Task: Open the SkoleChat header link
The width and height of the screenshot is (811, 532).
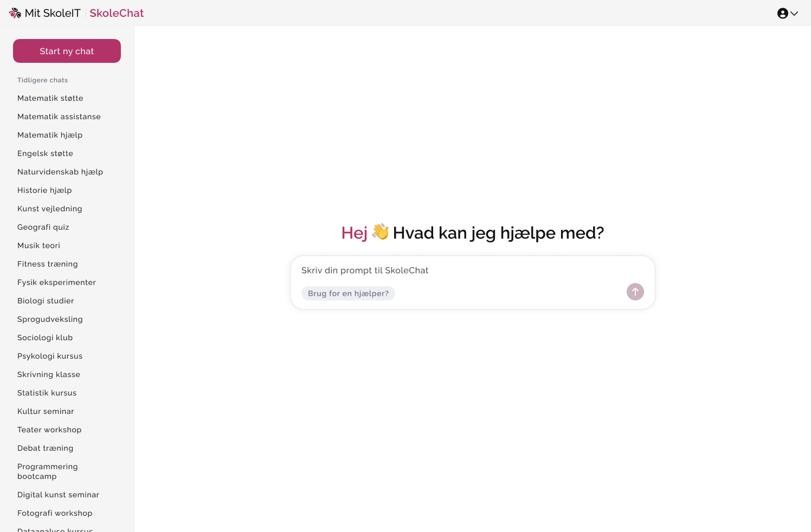Action: coord(117,13)
